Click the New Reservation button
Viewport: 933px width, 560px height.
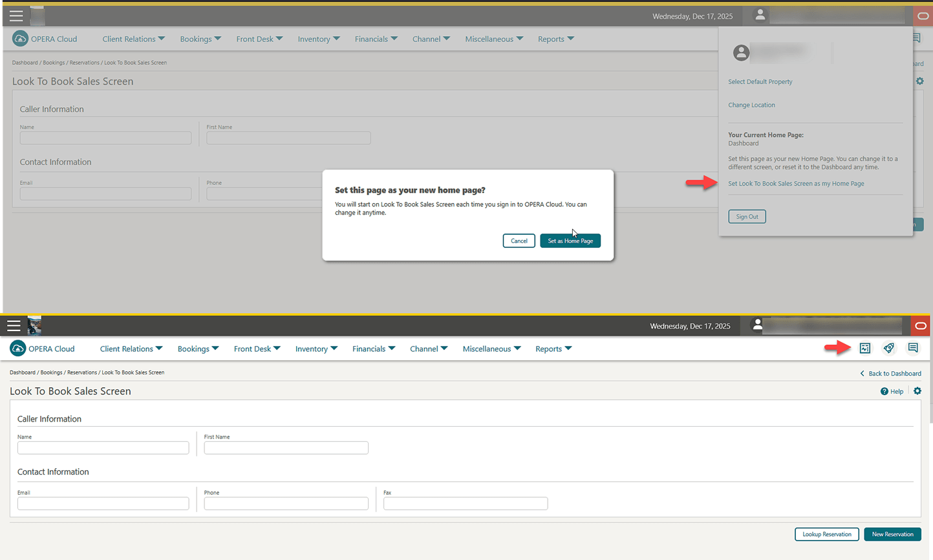892,534
